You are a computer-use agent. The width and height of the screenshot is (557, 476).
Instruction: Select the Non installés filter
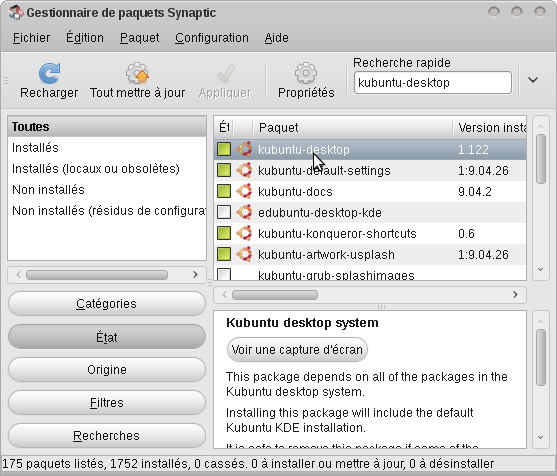pos(107,189)
